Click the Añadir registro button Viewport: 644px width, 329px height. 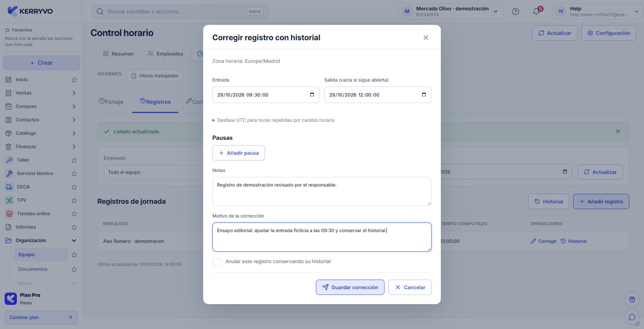(x=601, y=201)
